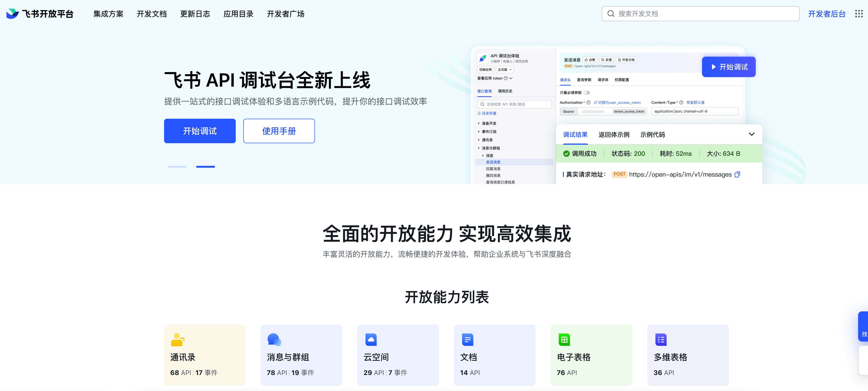Click the 电子表格 spreadsheet icon
This screenshot has height=391, width=868.
pos(564,339)
